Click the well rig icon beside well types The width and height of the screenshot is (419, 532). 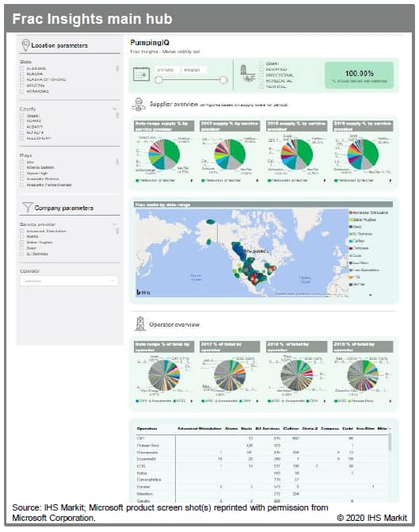pyautogui.click(x=246, y=74)
